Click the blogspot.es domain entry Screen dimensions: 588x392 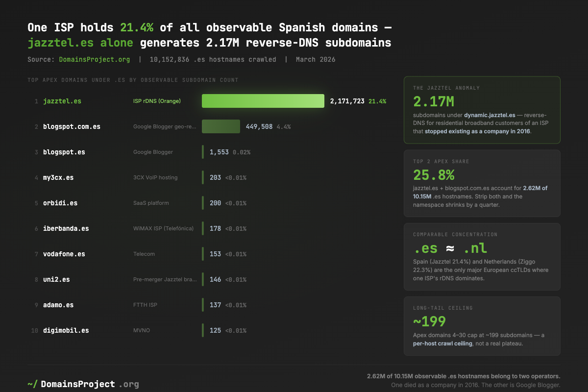(64, 152)
